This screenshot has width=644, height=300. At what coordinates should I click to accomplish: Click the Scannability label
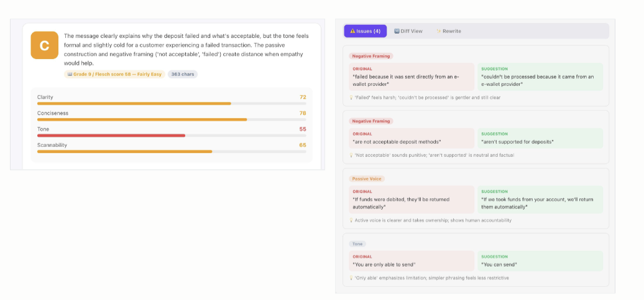point(52,145)
